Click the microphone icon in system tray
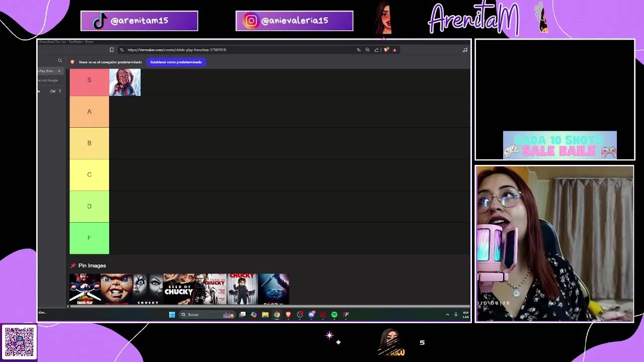The height and width of the screenshot is (362, 644). click(456, 315)
